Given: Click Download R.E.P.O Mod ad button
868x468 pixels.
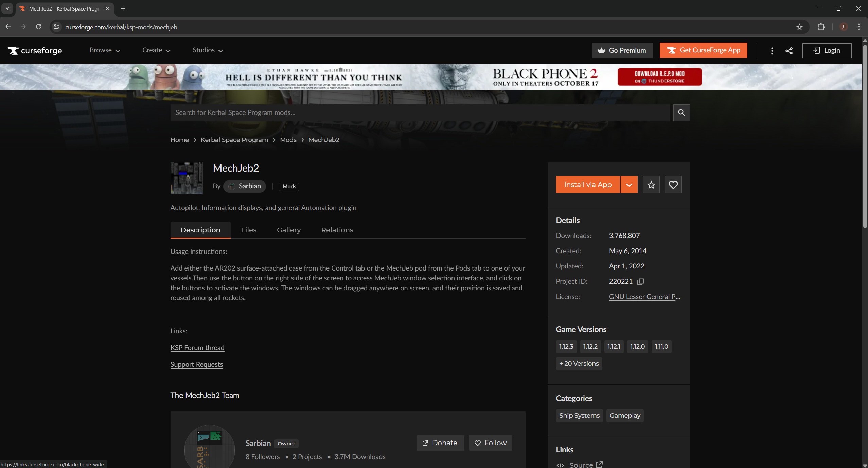Looking at the screenshot, I should [659, 77].
